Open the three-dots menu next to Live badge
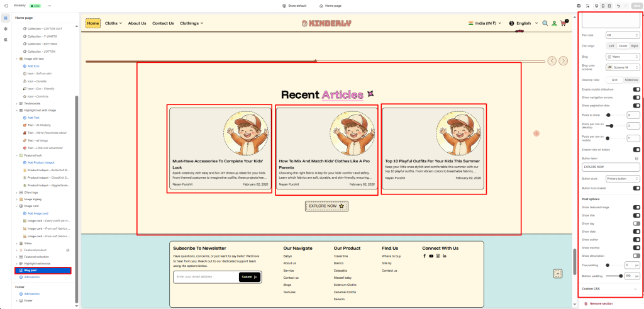 click(x=49, y=6)
